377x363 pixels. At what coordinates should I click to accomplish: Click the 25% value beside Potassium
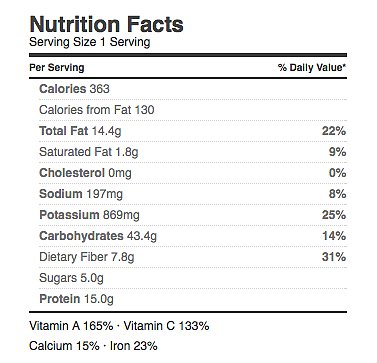pyautogui.click(x=334, y=215)
